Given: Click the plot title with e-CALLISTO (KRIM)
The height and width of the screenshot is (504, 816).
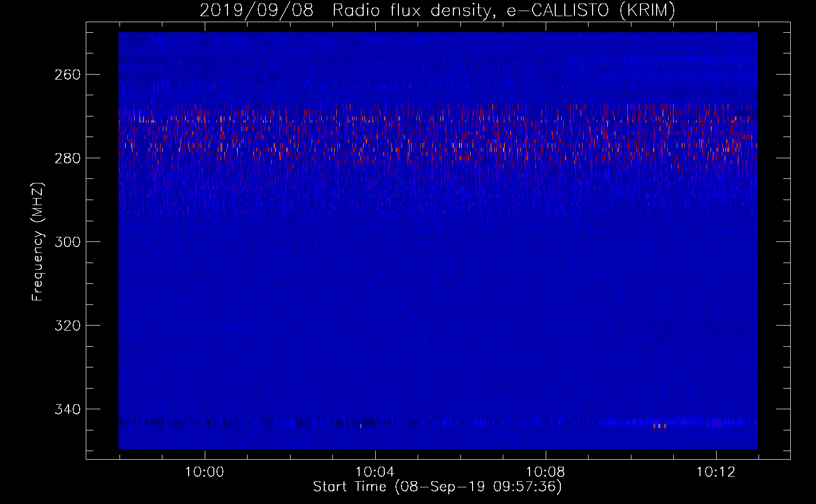Looking at the screenshot, I should 437,10.
